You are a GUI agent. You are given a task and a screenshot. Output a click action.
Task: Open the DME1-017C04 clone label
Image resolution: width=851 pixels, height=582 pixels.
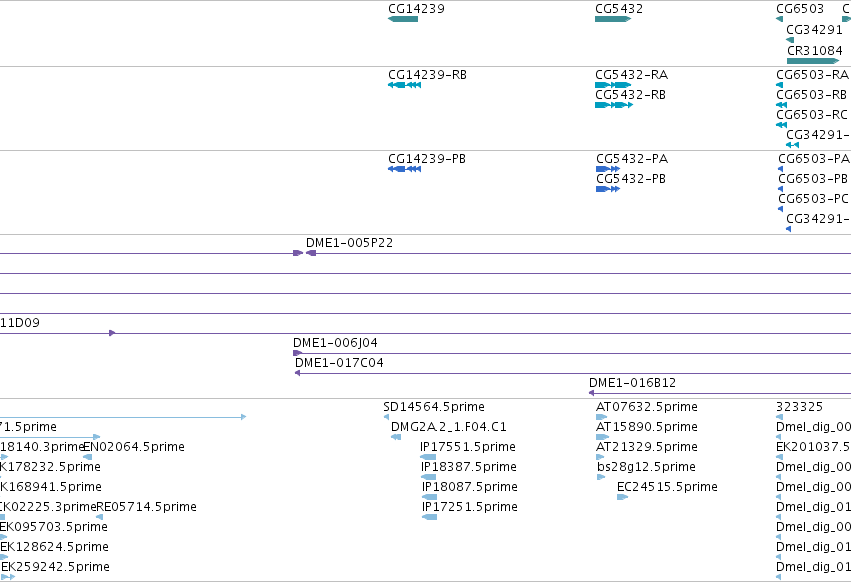tap(339, 363)
